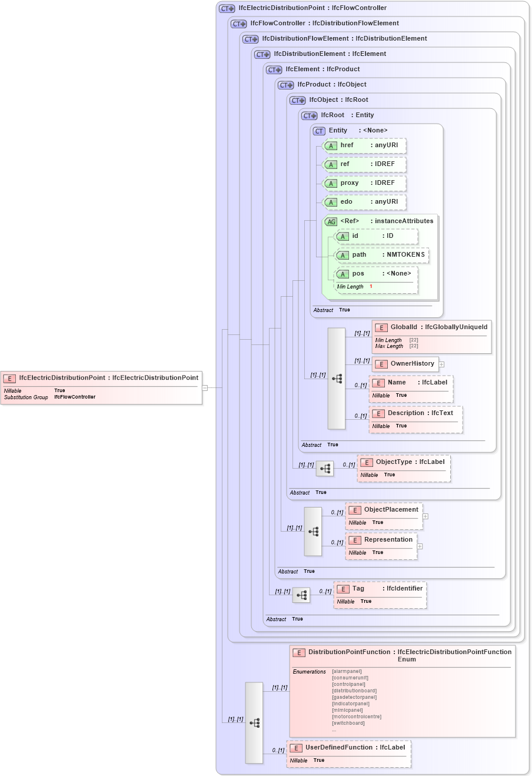
Task: Select the Description : IfcText element box
Action: pyautogui.click(x=416, y=419)
